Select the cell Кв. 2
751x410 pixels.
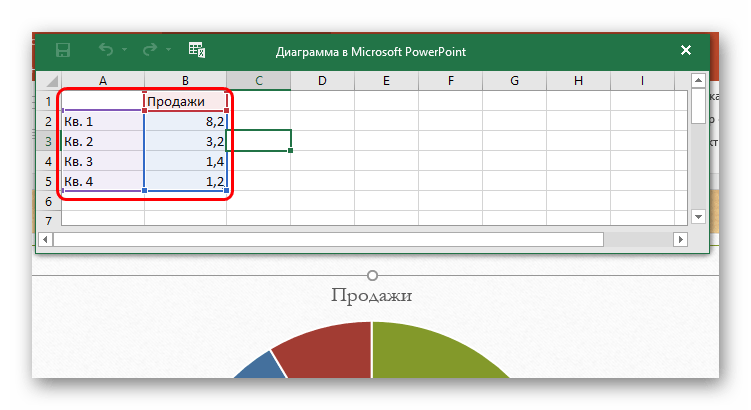pyautogui.click(x=103, y=141)
